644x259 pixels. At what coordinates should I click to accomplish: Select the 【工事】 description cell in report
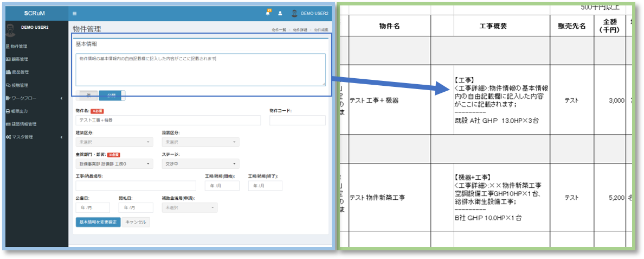pos(502,100)
